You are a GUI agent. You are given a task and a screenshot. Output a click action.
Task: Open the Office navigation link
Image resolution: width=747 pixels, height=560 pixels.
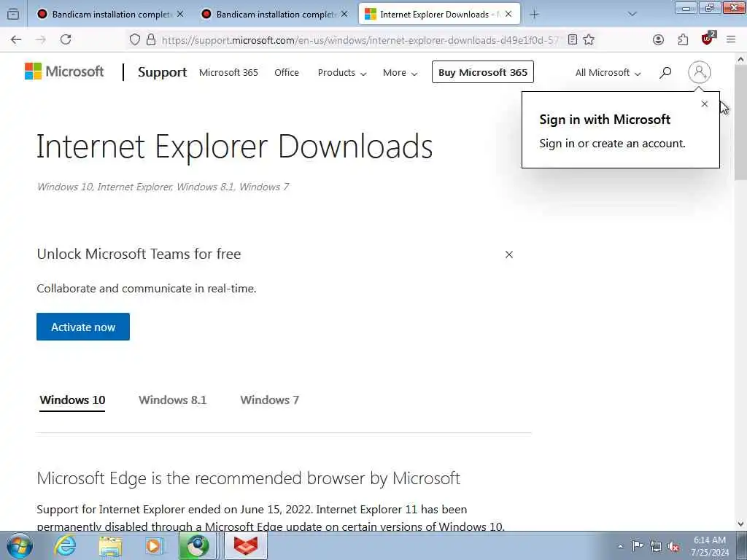coord(287,73)
